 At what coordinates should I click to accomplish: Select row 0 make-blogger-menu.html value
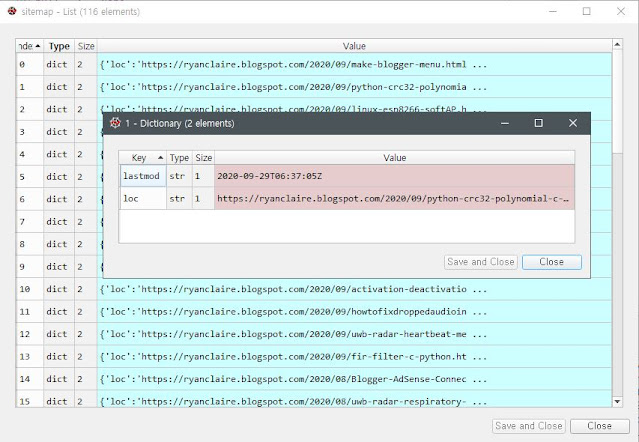click(354, 64)
